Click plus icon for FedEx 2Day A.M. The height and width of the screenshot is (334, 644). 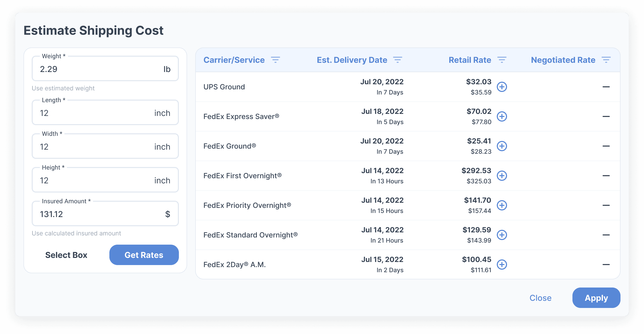click(x=502, y=265)
